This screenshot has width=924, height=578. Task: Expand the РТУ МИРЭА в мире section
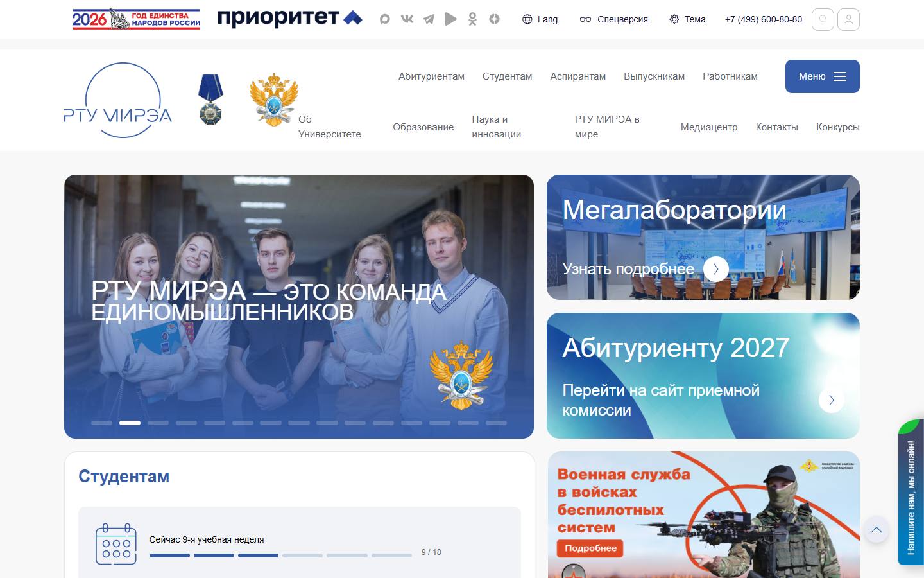[607, 127]
